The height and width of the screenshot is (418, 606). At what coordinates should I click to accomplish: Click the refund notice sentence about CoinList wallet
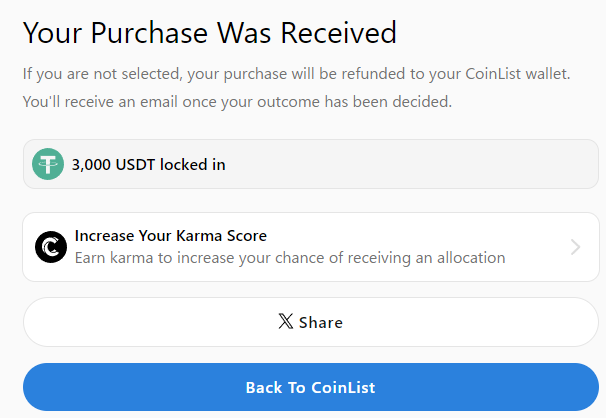click(296, 74)
